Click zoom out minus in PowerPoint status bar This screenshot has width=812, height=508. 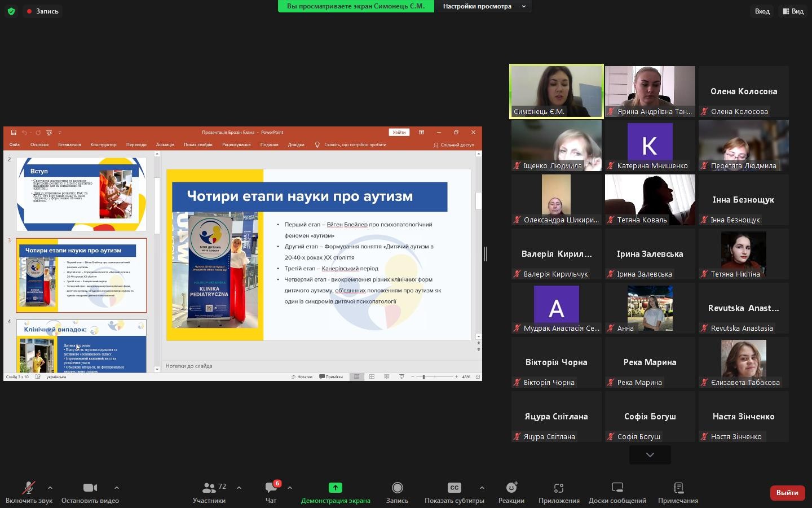[413, 377]
